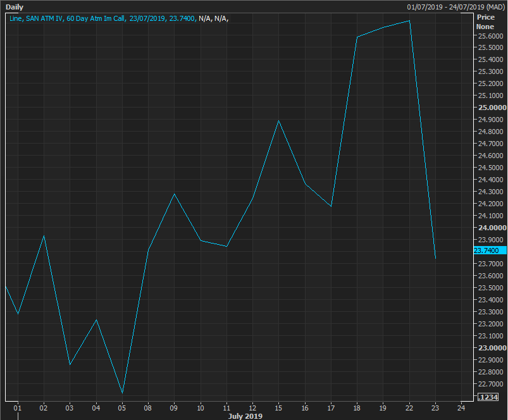Click date 15 on the time axis

point(279,407)
